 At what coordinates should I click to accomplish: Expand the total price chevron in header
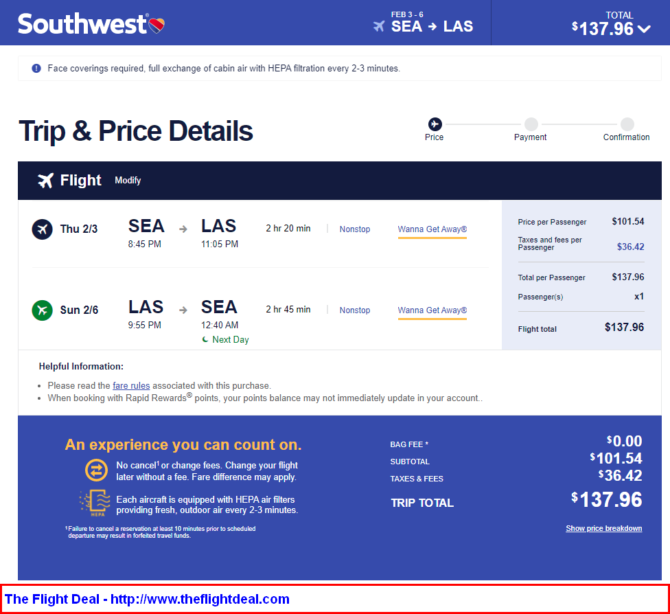(644, 29)
